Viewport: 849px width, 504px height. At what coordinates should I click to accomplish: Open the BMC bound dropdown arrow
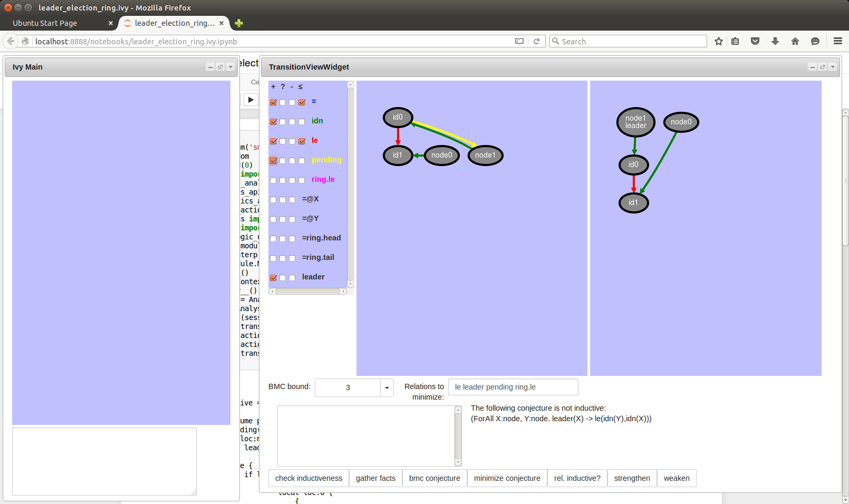pos(387,388)
